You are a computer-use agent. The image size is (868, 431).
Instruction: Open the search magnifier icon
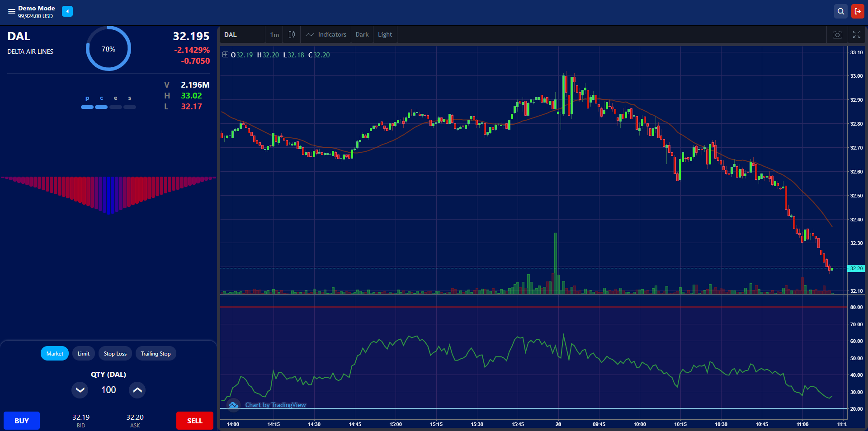(840, 11)
